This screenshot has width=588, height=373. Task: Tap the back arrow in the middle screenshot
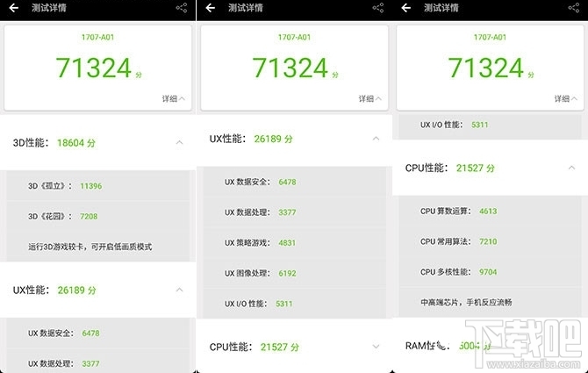[x=211, y=8]
